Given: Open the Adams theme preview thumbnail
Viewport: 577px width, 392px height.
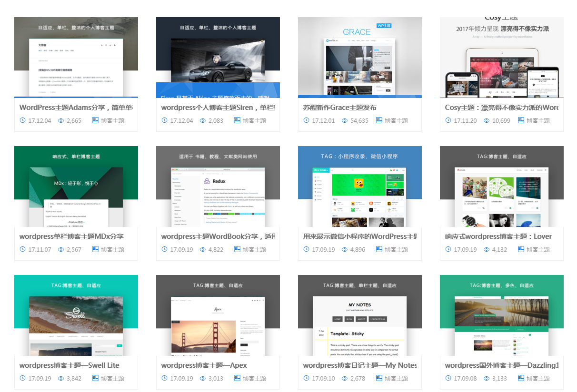Looking at the screenshot, I should 76,57.
